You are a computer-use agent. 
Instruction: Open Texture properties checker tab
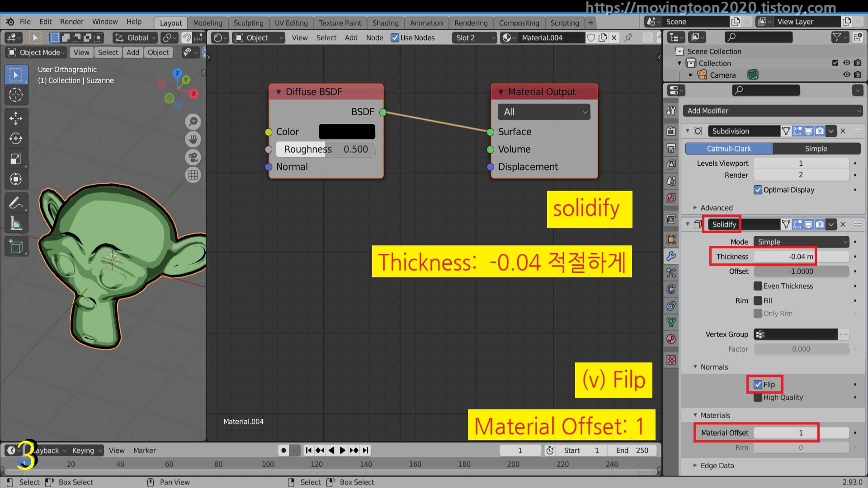(671, 360)
